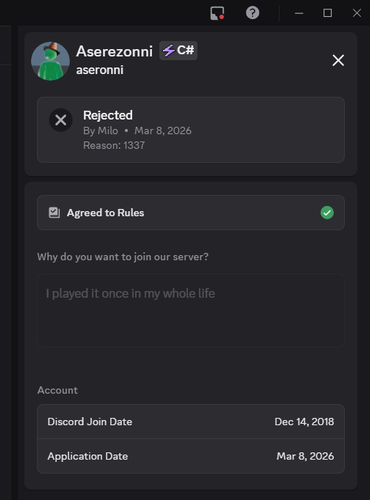Click the rules document icon
Screen dimensions: 370x500
(54, 213)
